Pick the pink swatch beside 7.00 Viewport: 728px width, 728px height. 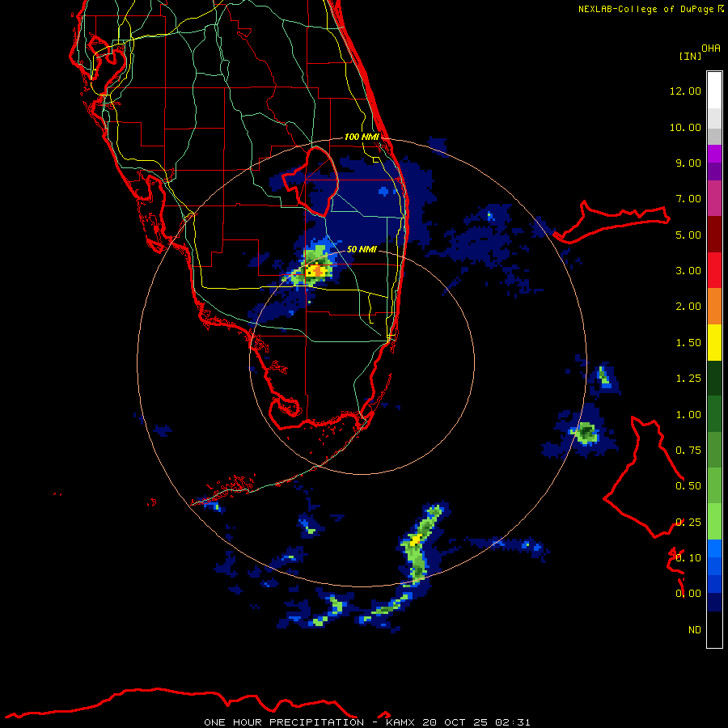pyautogui.click(x=714, y=198)
